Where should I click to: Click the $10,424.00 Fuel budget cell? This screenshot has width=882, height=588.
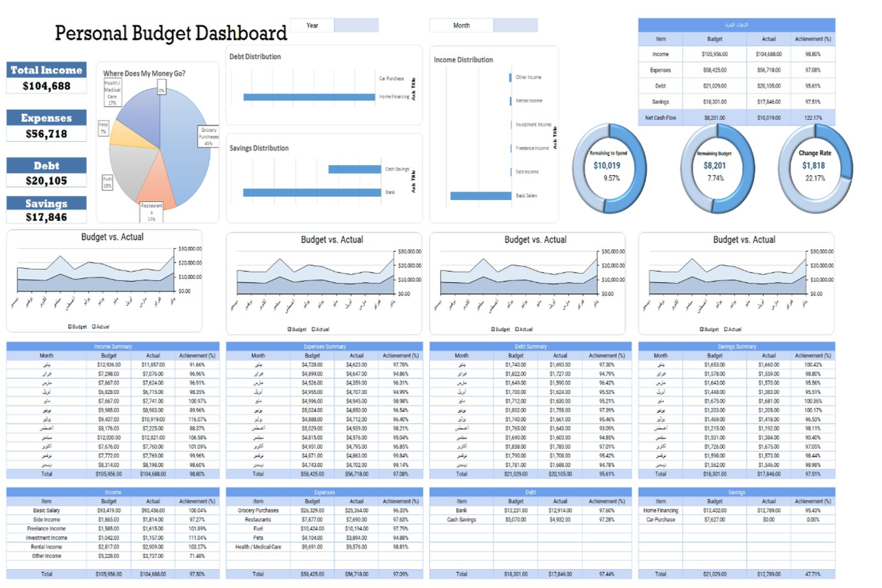pyautogui.click(x=312, y=529)
